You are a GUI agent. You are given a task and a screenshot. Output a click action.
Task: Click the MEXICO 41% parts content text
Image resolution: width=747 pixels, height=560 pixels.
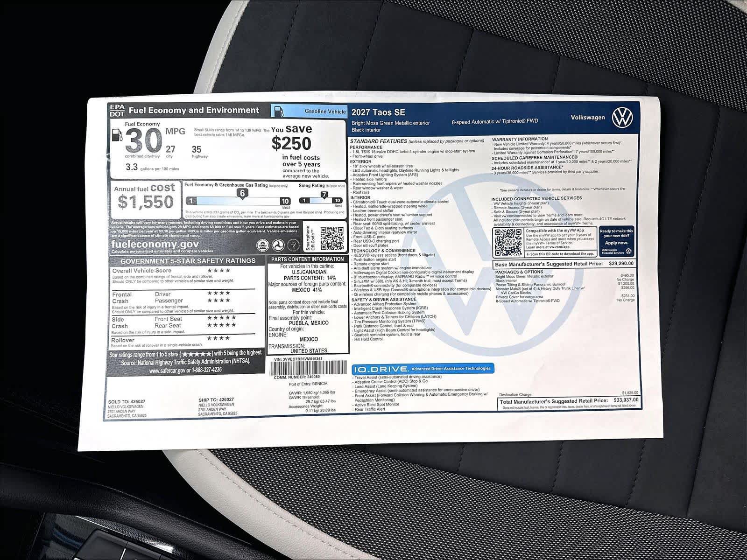[307, 290]
